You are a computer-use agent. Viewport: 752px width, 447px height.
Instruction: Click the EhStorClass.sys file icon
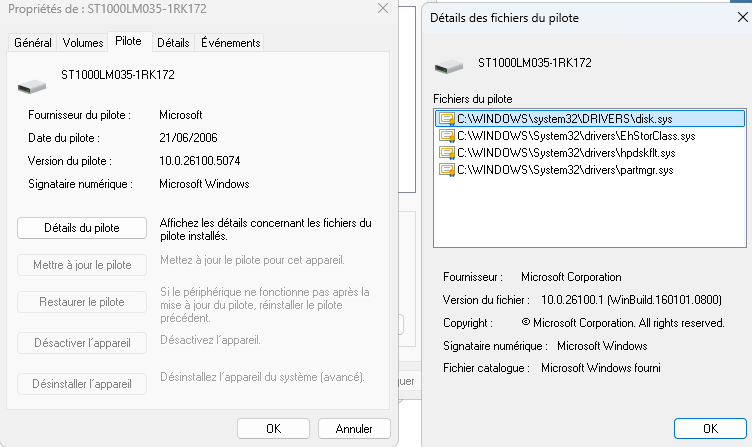[x=446, y=136]
